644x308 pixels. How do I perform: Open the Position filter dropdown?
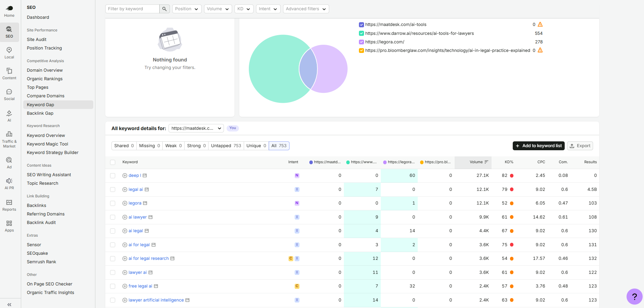click(x=187, y=9)
